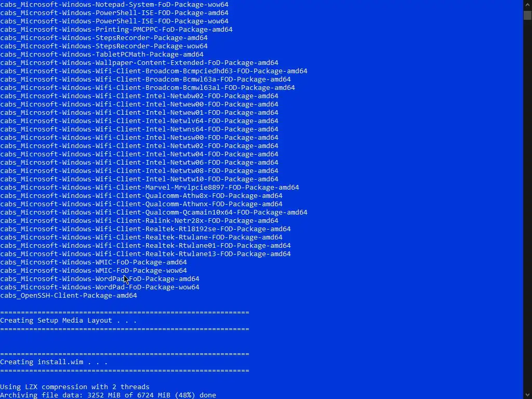Click the Intel-Netwbw02 package line
The image size is (532, 399).
point(139,96)
